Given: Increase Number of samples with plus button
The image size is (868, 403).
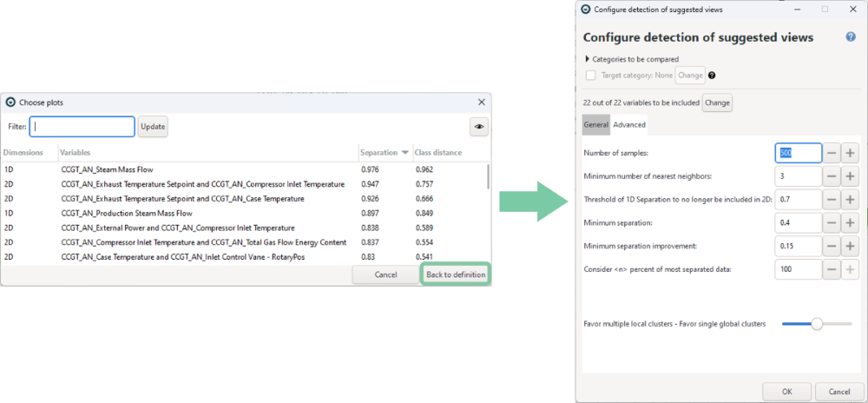Looking at the screenshot, I should [851, 153].
